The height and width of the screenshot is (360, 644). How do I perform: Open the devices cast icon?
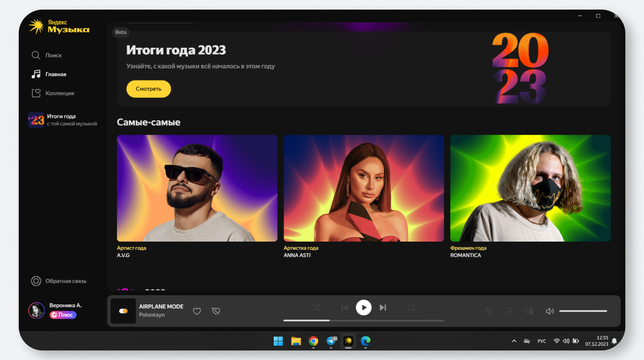(529, 311)
